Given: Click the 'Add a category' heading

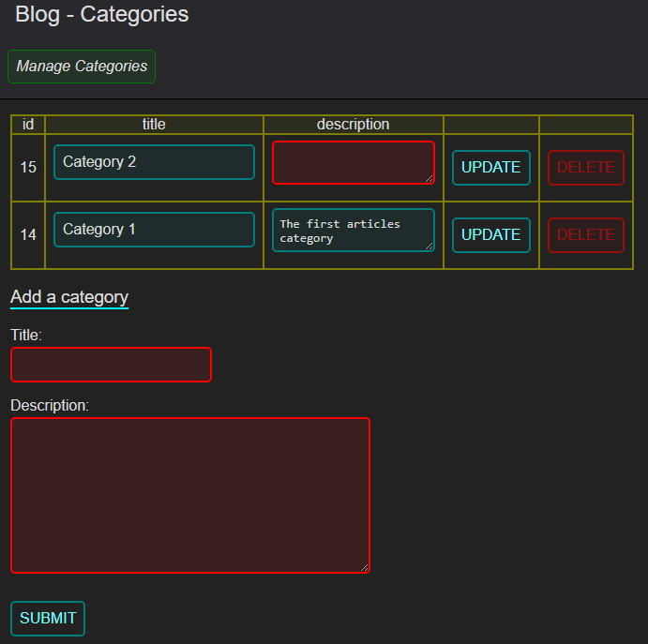Looking at the screenshot, I should 69,297.
